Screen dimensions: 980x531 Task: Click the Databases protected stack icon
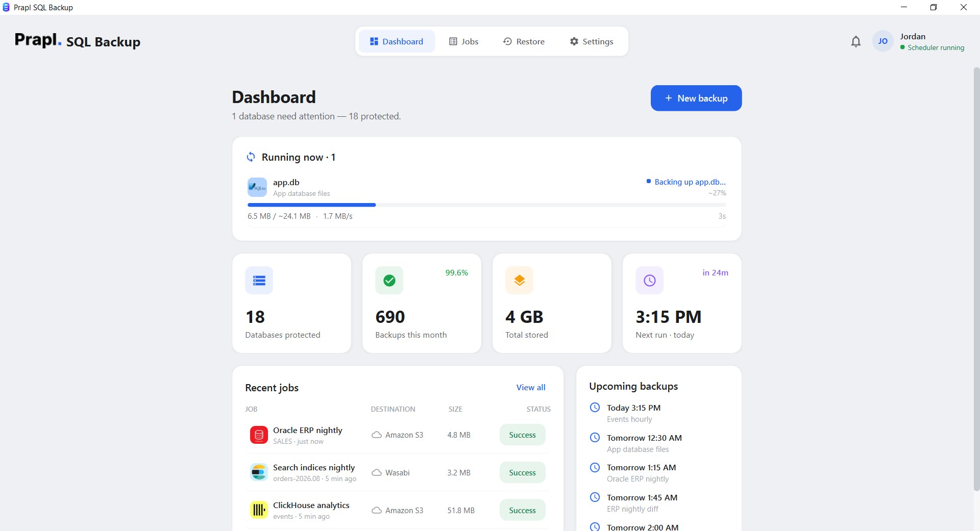tap(259, 280)
